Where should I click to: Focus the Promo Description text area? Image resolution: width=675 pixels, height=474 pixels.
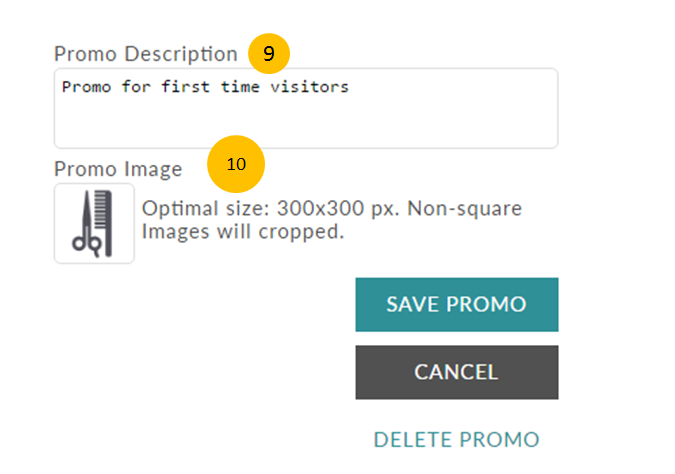point(306,108)
